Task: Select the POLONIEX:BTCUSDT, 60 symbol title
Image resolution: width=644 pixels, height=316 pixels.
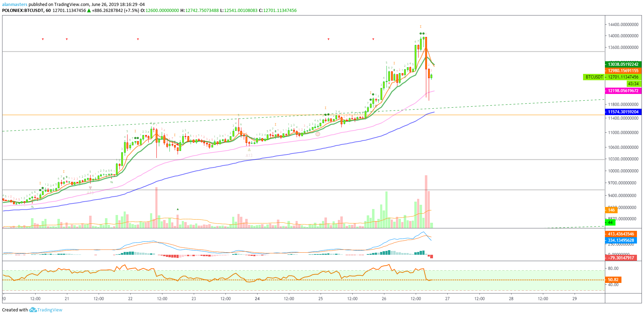Action: tap(26, 11)
